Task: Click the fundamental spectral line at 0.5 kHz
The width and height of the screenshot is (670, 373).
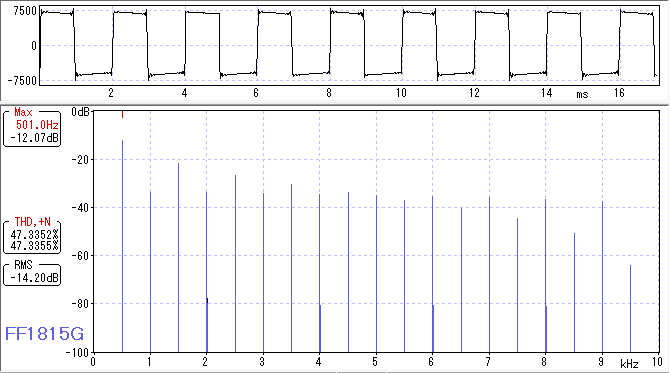Action: point(123,246)
